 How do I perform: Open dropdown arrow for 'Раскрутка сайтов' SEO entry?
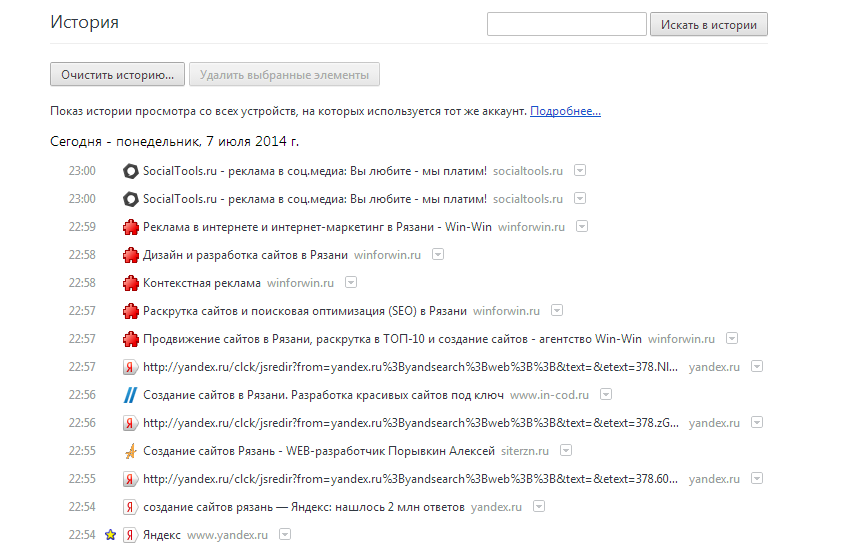pyautogui.click(x=557, y=310)
